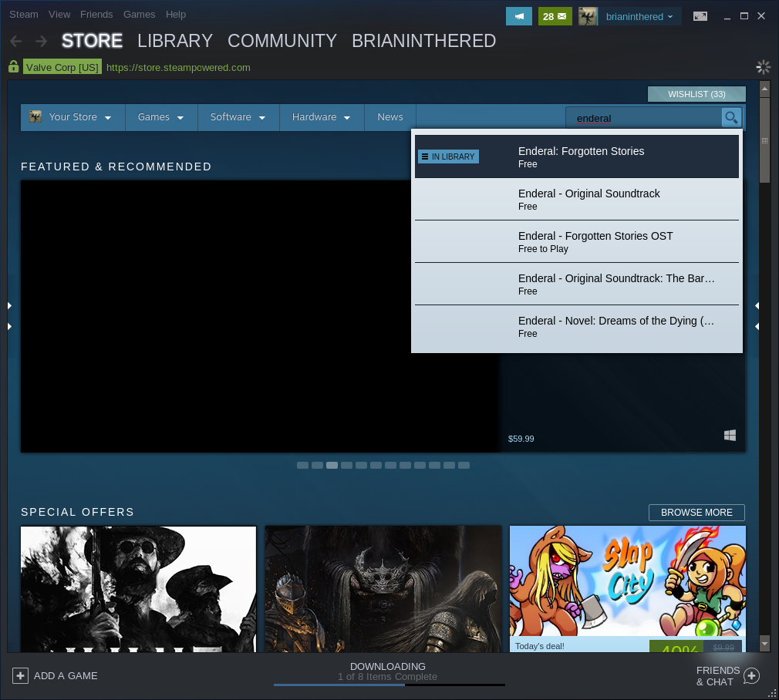Viewport: 779px width, 700px height.
Task: Open the armored knights special offer
Action: (383, 589)
